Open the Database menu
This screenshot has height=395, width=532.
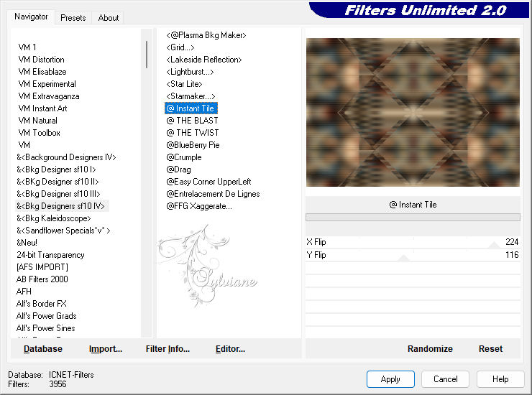[x=43, y=348]
